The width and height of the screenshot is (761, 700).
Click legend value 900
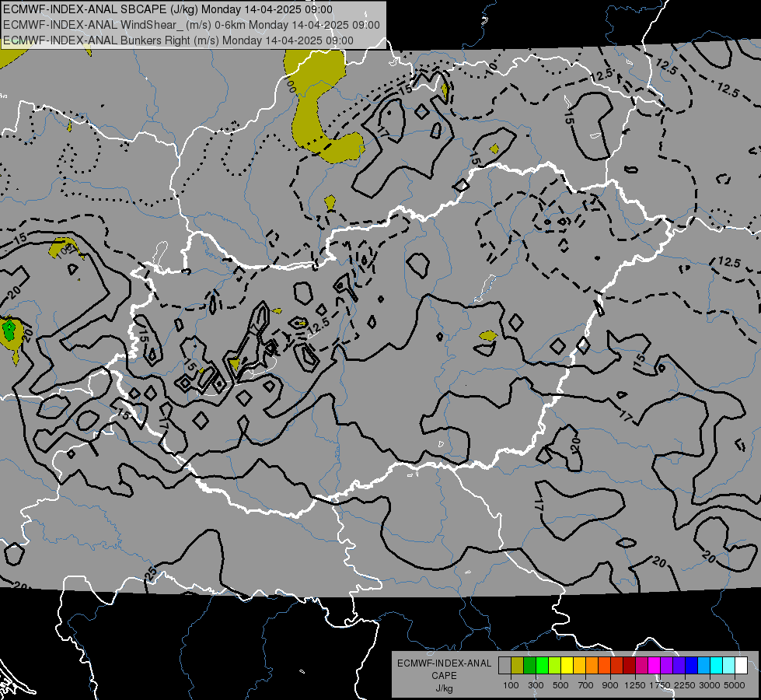tap(610, 685)
